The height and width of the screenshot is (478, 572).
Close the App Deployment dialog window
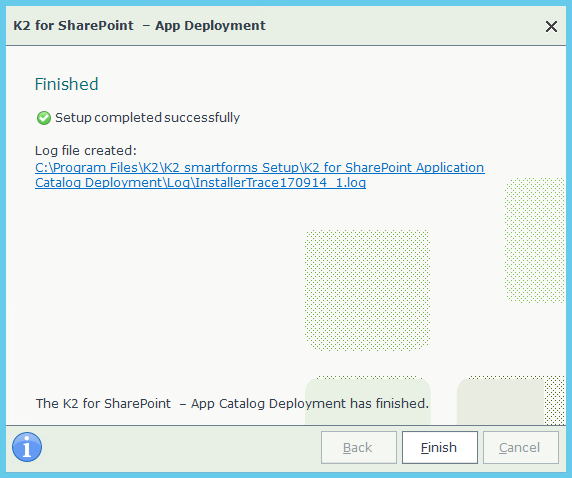[x=551, y=26]
